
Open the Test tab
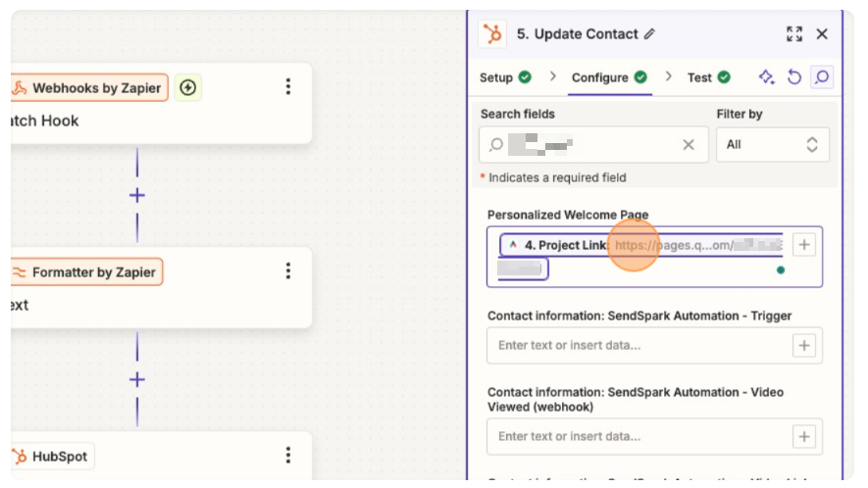click(x=708, y=77)
